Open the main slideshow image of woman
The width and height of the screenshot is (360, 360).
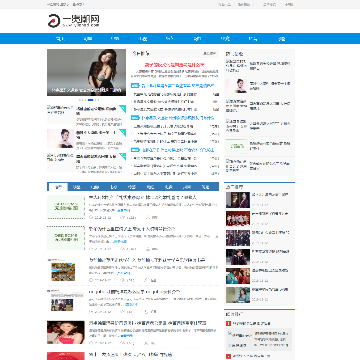pos(87,73)
